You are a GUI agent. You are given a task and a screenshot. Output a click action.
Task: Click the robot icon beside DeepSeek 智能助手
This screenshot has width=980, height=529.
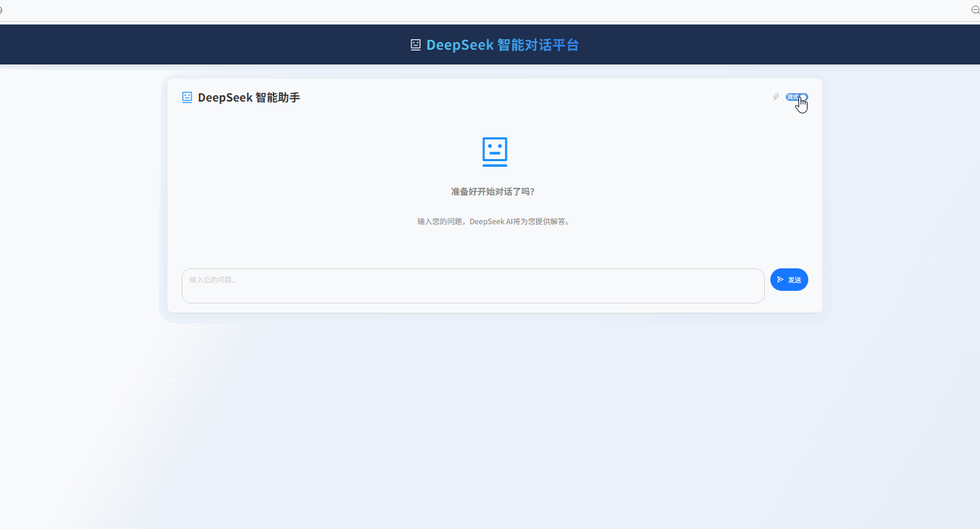point(187,97)
